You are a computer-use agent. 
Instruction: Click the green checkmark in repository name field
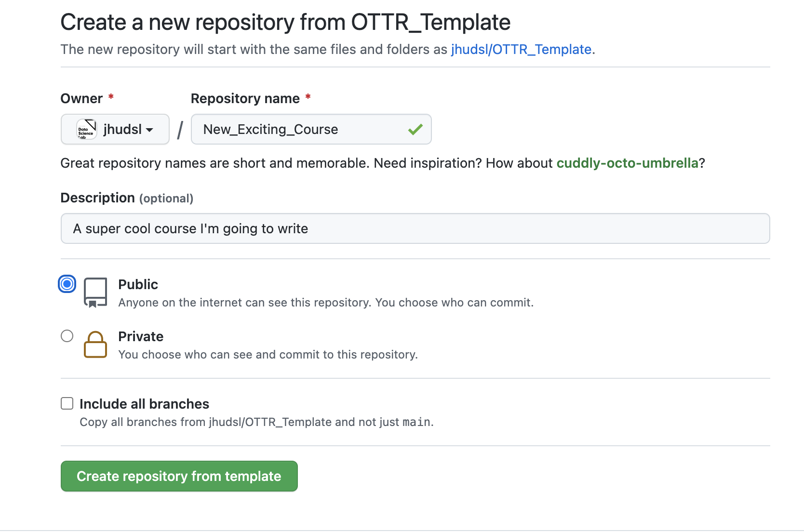415,129
